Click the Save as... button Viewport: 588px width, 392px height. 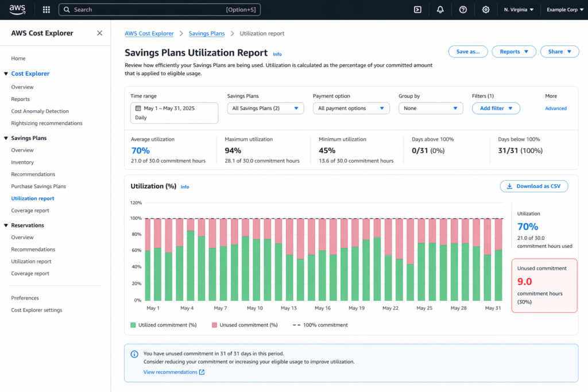467,52
